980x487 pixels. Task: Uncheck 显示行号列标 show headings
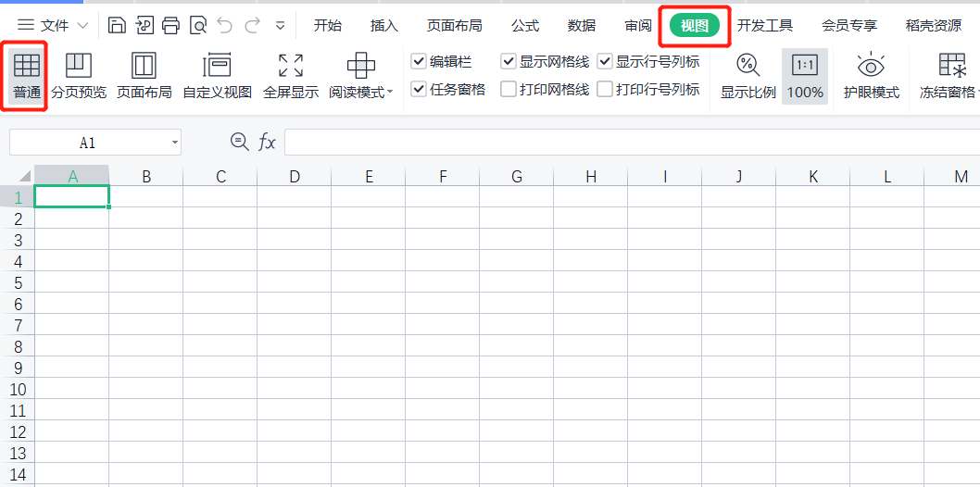point(605,62)
